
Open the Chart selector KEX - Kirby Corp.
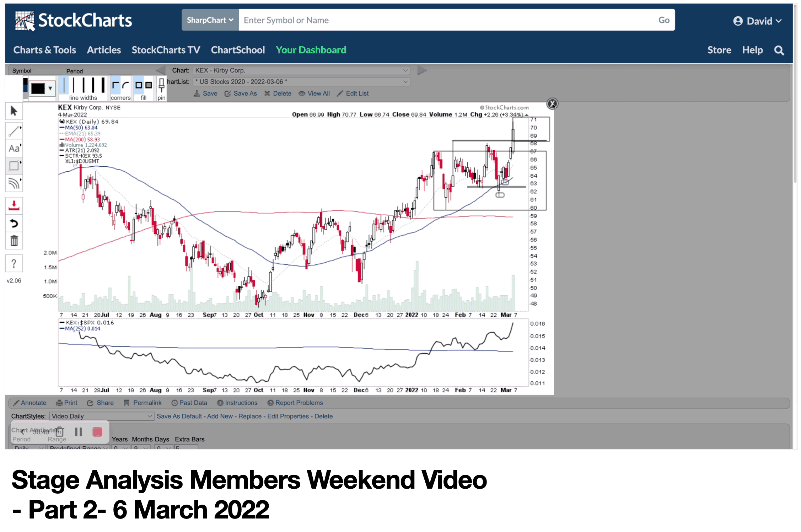(301, 70)
